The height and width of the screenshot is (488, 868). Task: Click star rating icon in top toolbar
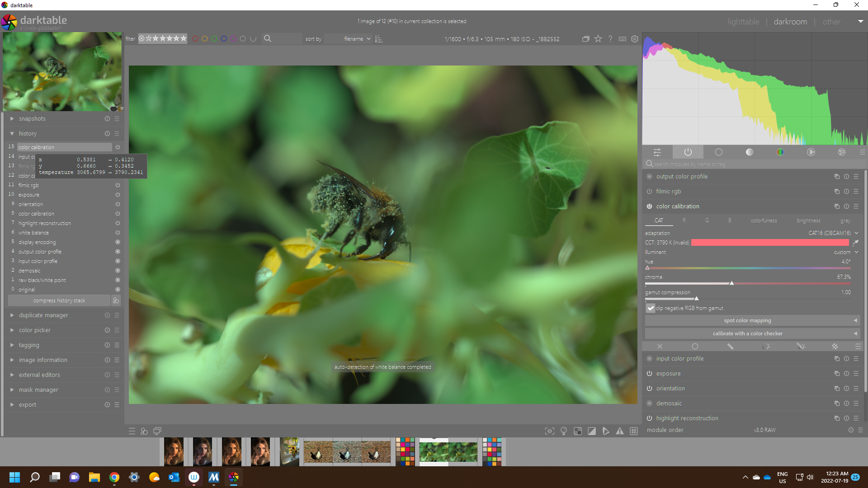pyautogui.click(x=598, y=39)
